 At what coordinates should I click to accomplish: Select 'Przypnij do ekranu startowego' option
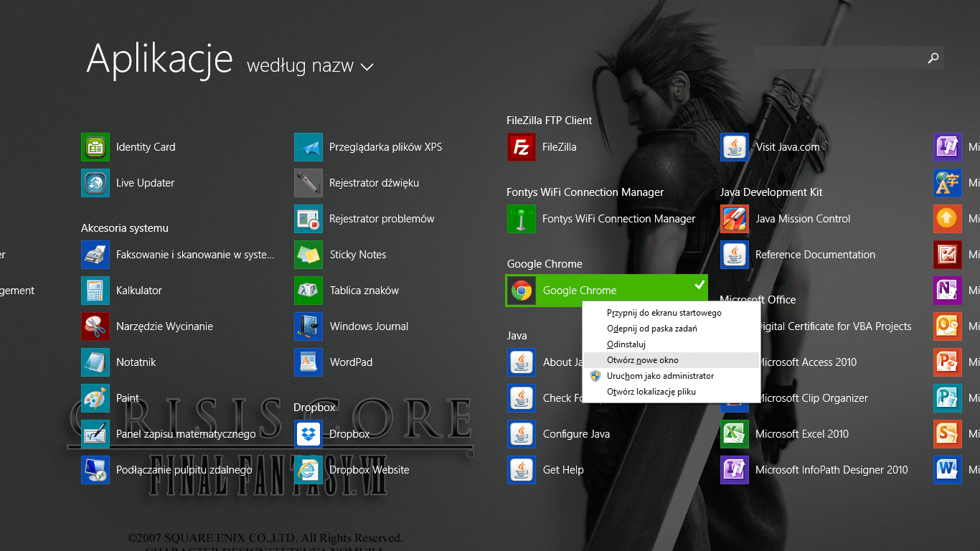point(664,313)
